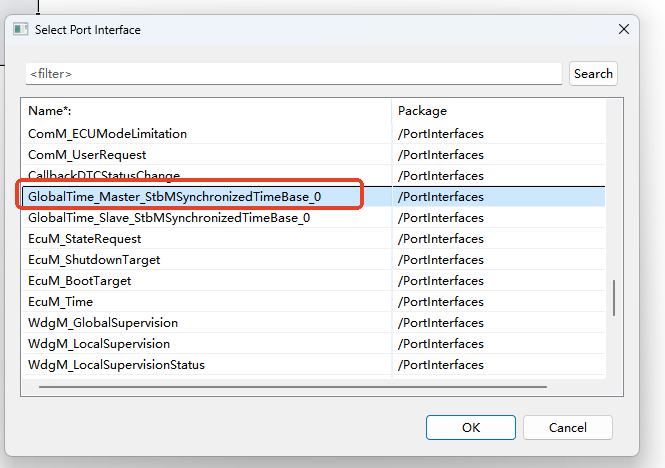This screenshot has width=665, height=468.
Task: Select ComM_UserRequest in the list
Action: 87,155
